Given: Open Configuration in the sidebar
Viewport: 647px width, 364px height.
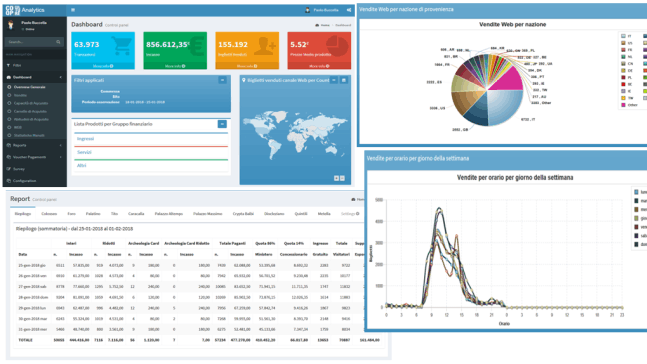Looking at the screenshot, I should tap(24, 181).
